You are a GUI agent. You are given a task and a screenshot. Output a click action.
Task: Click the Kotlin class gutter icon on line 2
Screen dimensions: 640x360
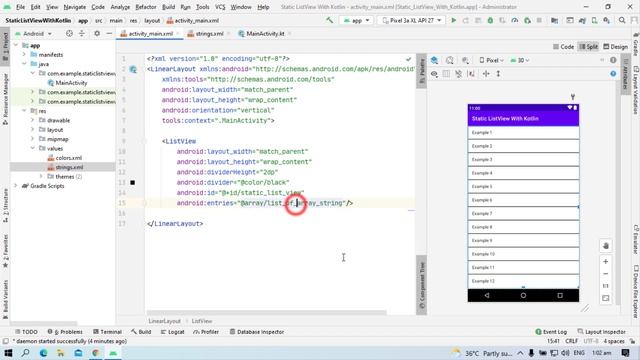(x=133, y=69)
